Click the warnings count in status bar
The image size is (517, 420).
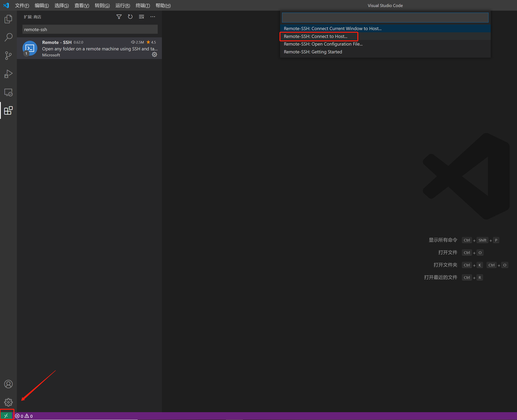[29, 416]
